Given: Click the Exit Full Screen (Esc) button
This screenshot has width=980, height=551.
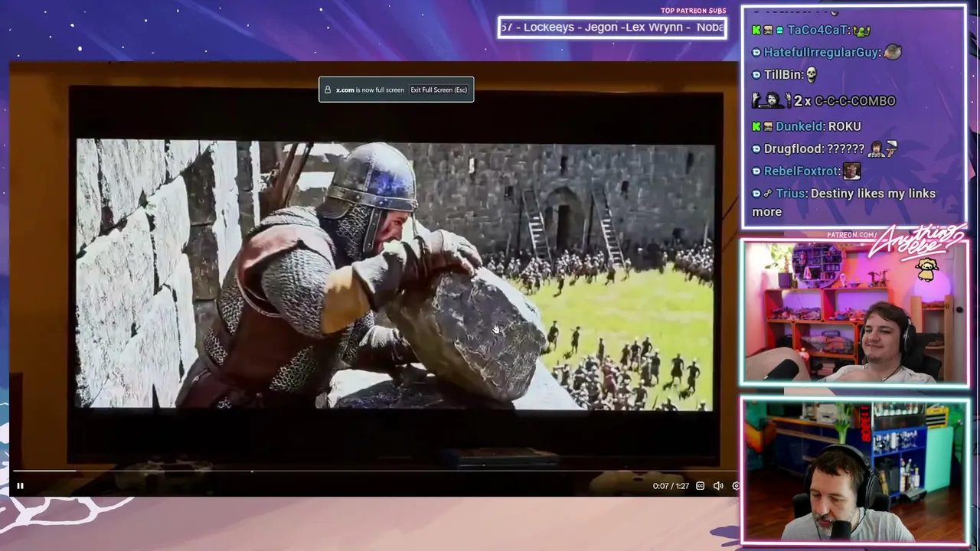Looking at the screenshot, I should point(439,90).
